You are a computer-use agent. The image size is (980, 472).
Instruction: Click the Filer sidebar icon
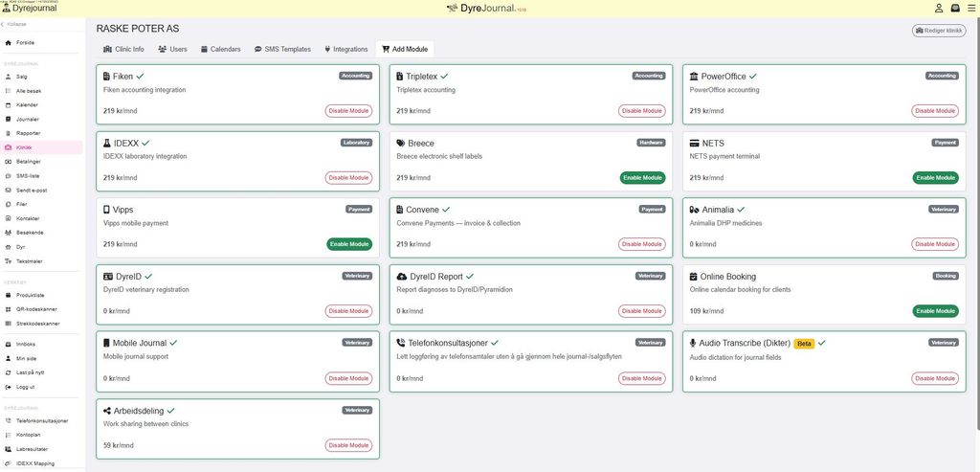coord(8,204)
